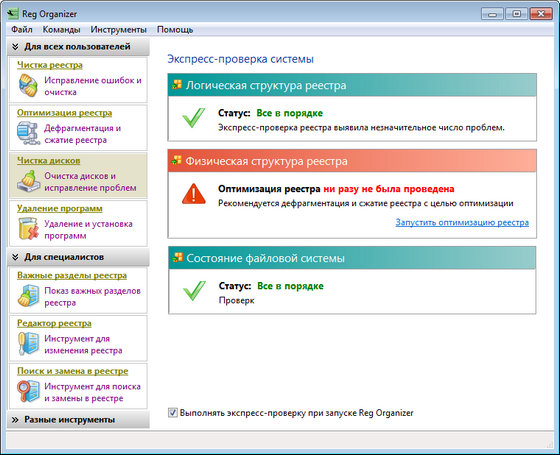Click Запустить оптимизацию реестра link
560x455 pixels.
coord(462,222)
